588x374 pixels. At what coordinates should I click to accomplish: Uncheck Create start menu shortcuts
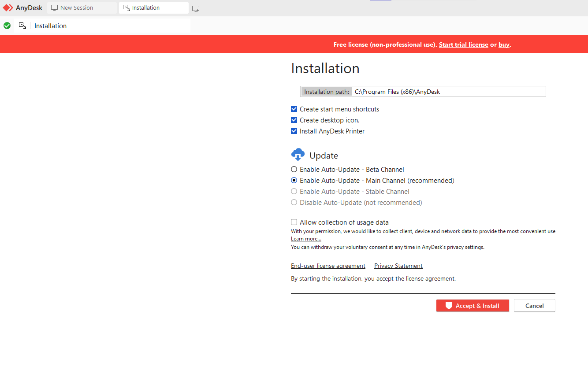click(294, 109)
